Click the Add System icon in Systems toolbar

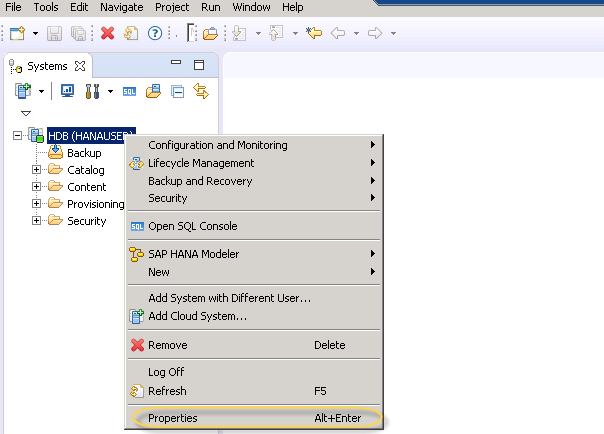pos(23,91)
